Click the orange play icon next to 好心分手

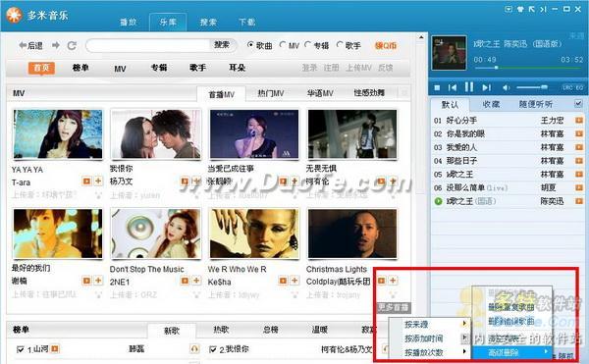[579, 120]
